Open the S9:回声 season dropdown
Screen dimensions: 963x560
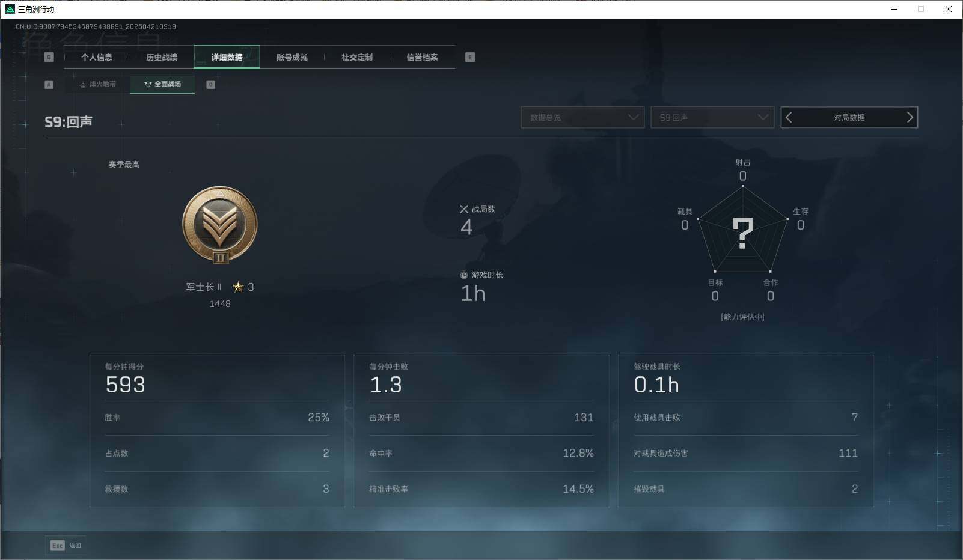(712, 117)
